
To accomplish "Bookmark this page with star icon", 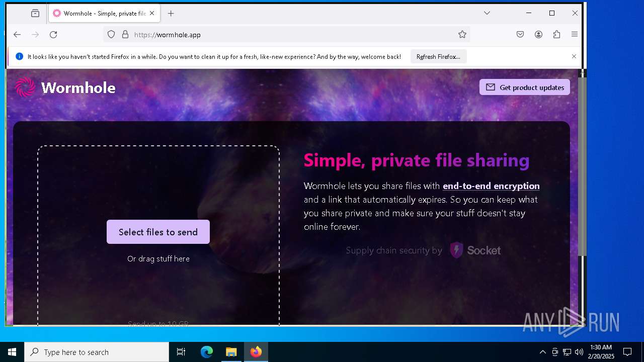I will coord(462,35).
